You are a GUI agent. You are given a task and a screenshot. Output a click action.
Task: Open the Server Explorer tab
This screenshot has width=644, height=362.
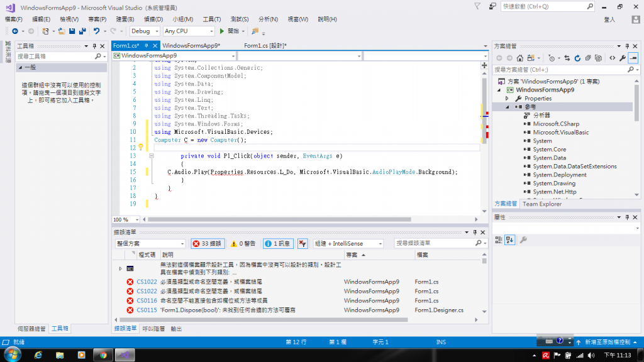31,328
